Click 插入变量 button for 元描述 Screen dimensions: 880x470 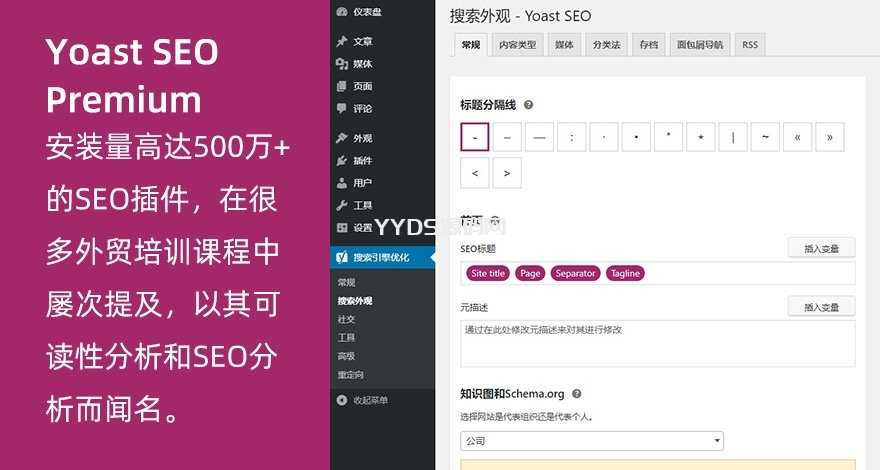point(821,307)
